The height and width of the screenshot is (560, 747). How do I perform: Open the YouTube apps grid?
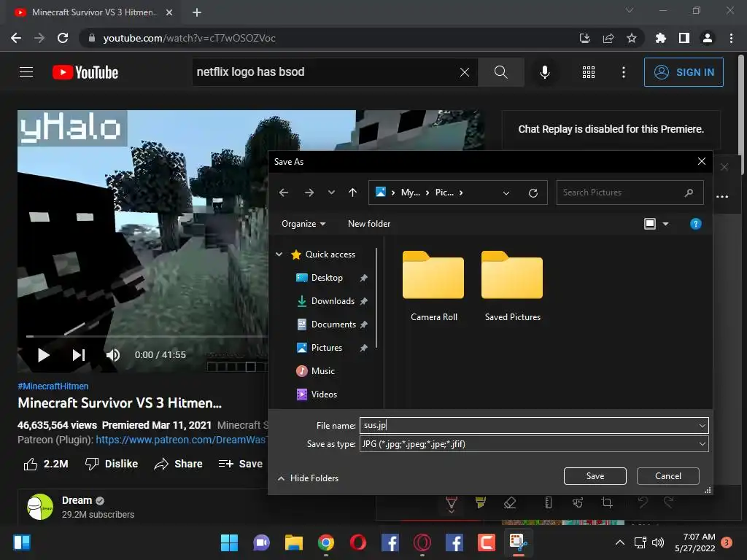(x=589, y=72)
